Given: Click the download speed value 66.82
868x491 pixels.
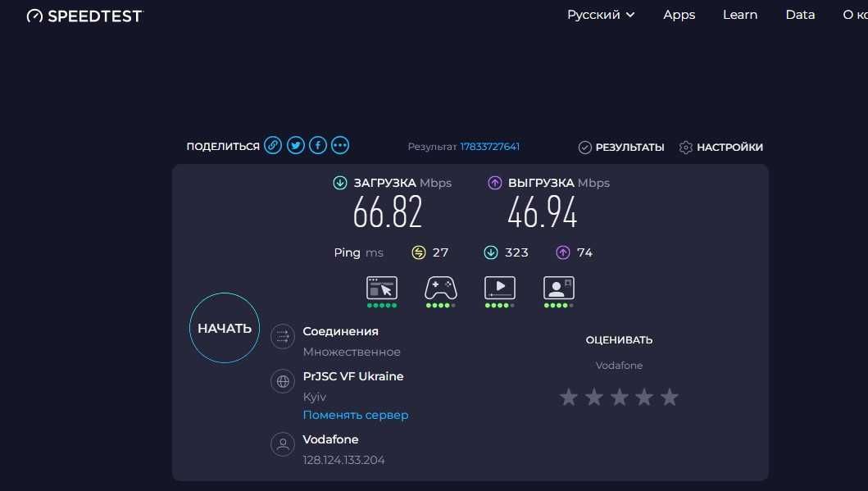Looking at the screenshot, I should click(388, 212).
